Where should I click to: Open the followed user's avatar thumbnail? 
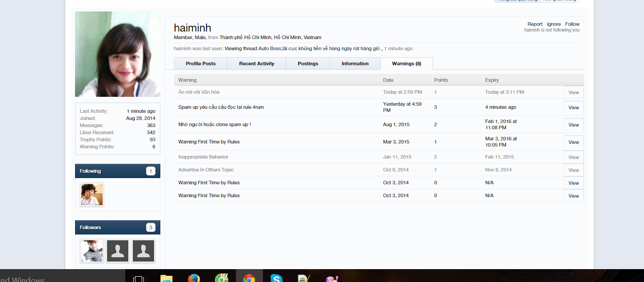(92, 195)
